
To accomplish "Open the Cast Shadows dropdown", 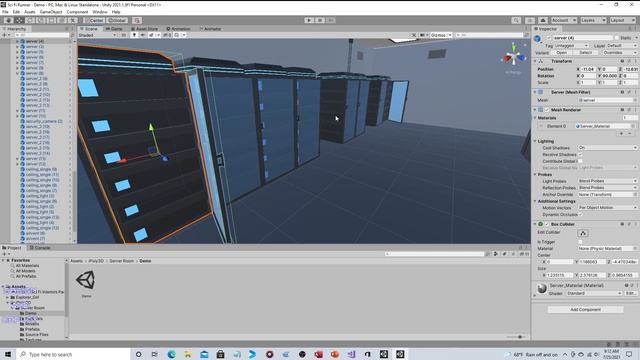I will click(607, 148).
